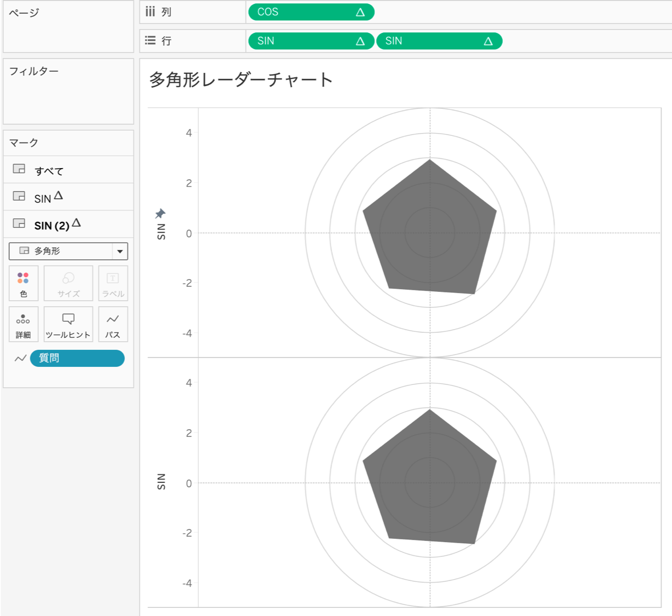Click the 列 columns shelf label
This screenshot has width=672, height=616.
pos(166,12)
